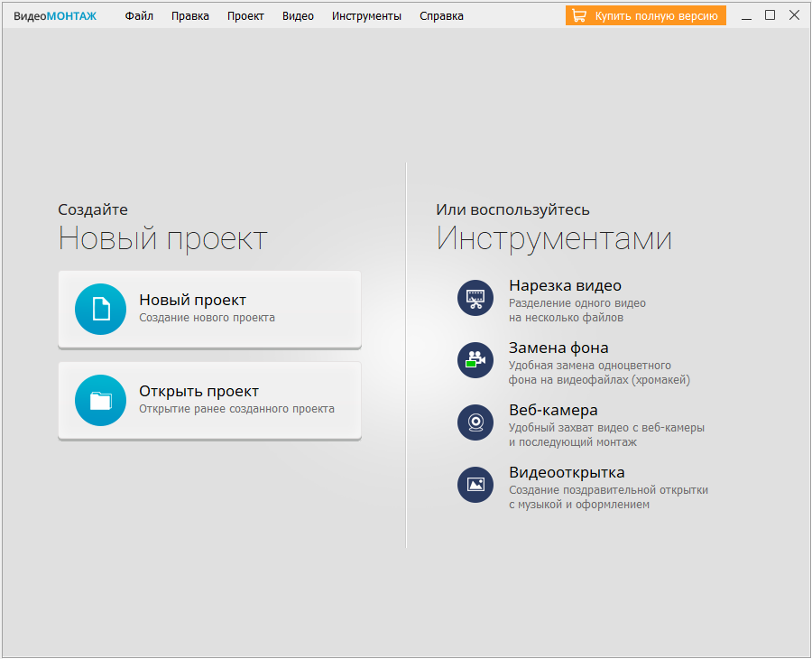
Task: Click Купить полную версию button
Action: (646, 15)
